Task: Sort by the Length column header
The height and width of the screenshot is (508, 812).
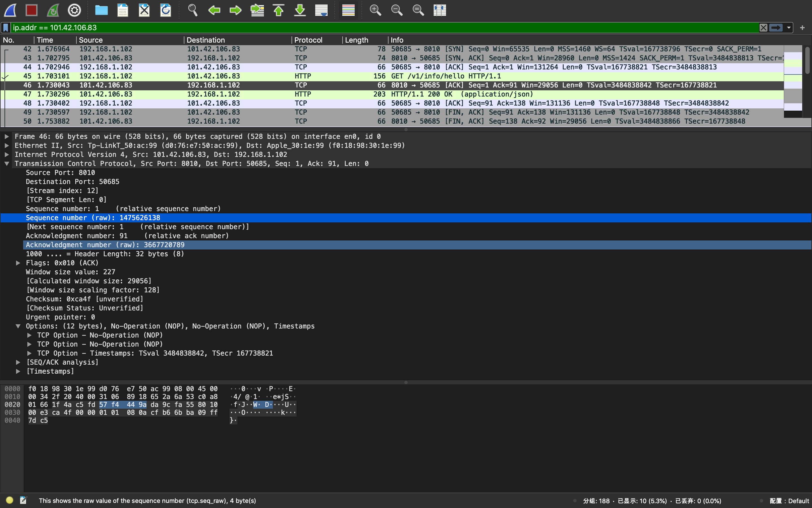Action: pos(365,40)
